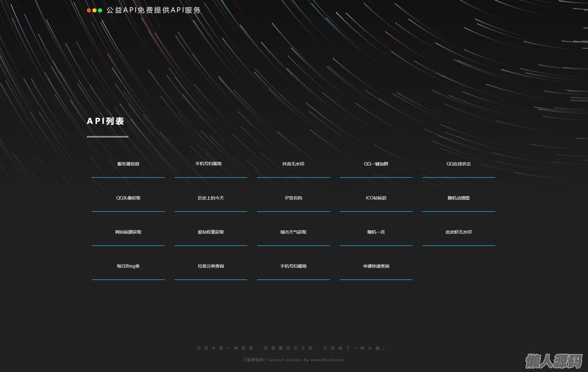The image size is (588, 372).
Task: Open the QQ头像获取 API link
Action: pyautogui.click(x=128, y=198)
